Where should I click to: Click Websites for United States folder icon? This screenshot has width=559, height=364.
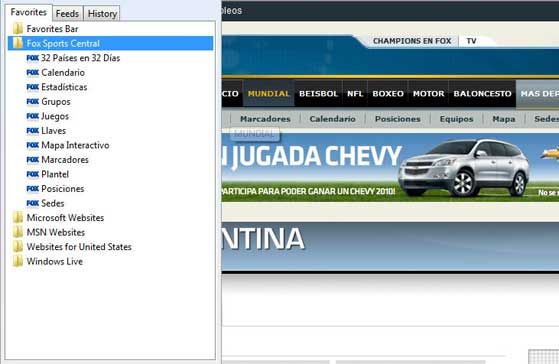point(17,247)
